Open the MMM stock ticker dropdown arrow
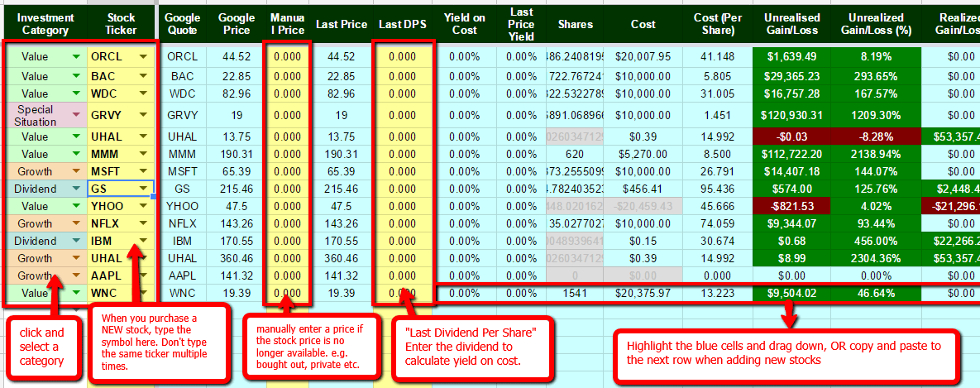 click(144, 154)
